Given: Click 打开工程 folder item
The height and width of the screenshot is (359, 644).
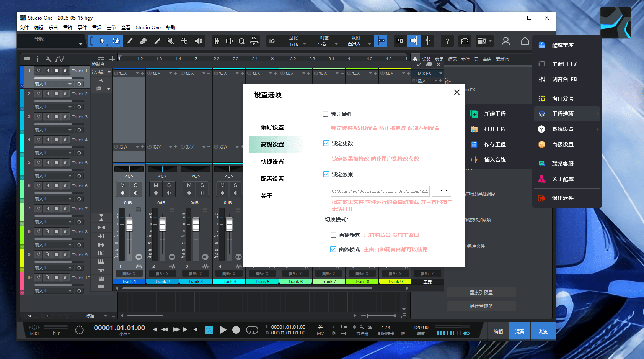Looking at the screenshot, I should [495, 129].
